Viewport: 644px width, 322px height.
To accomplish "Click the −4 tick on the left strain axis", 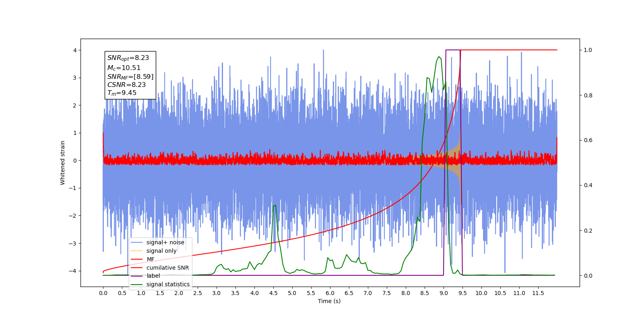I will [73, 271].
